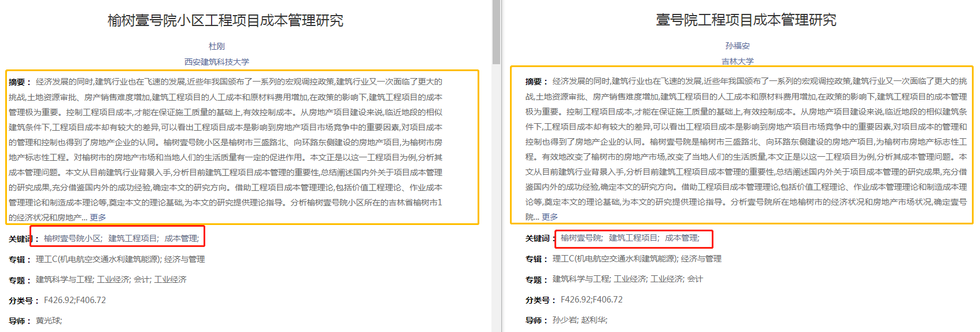980x332 pixels.
Task: Click topic 建筑科学与工程 in 孙福安's thesis
Action: pos(581,279)
